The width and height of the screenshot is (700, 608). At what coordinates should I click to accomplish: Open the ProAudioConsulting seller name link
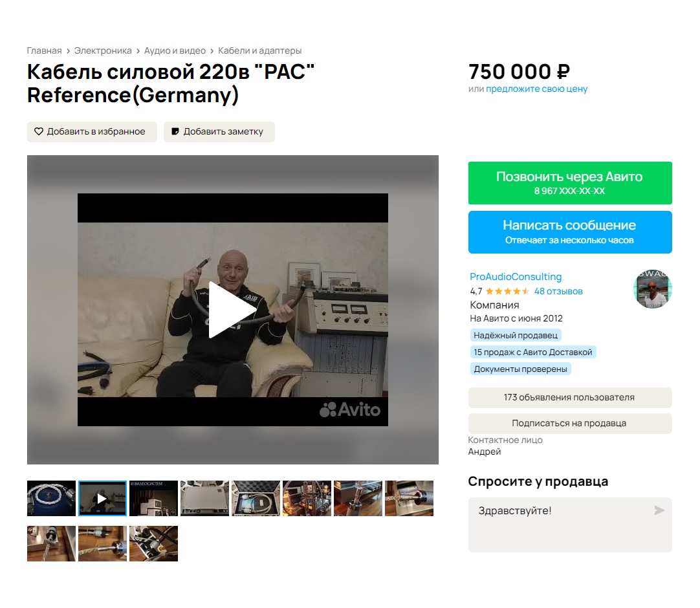516,277
